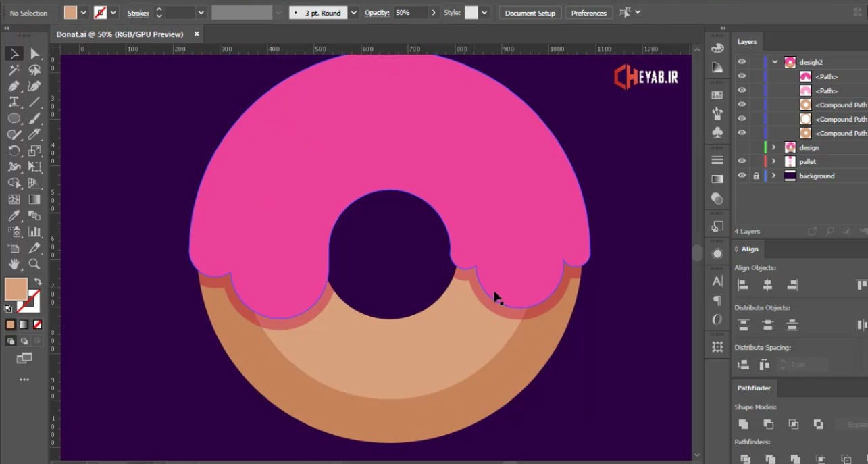Open the stroke weight dropdown
Image resolution: width=868 pixels, height=464 pixels.
[x=201, y=13]
